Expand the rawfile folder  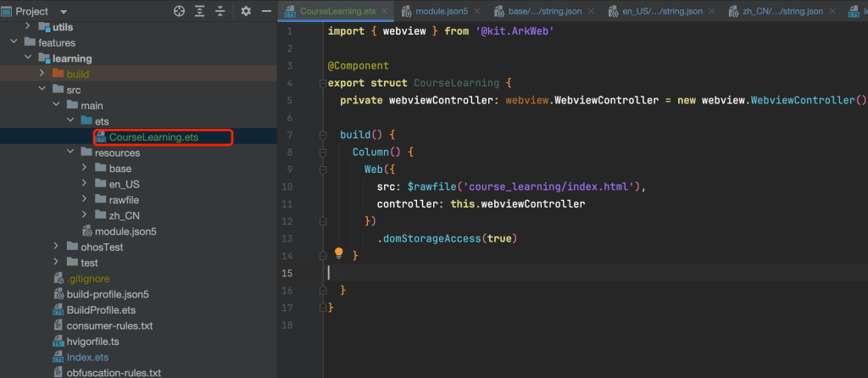[x=85, y=200]
